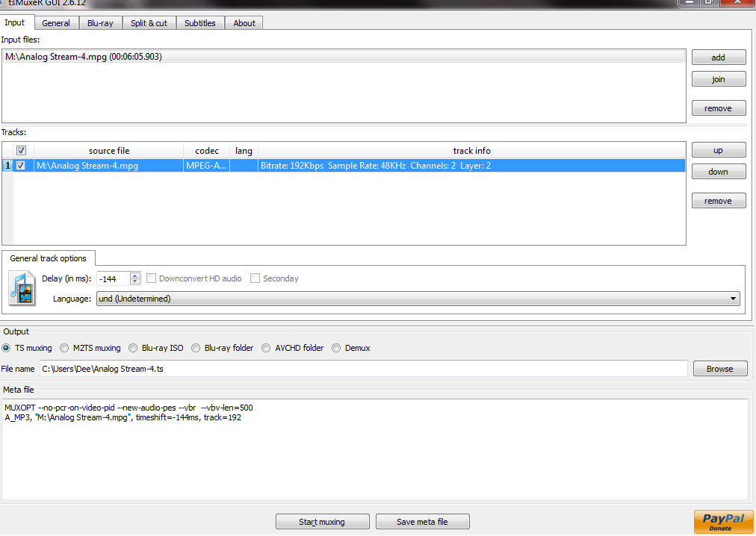Click track row number 1 header
Viewport: 756px width, 536px height.
[x=7, y=165]
